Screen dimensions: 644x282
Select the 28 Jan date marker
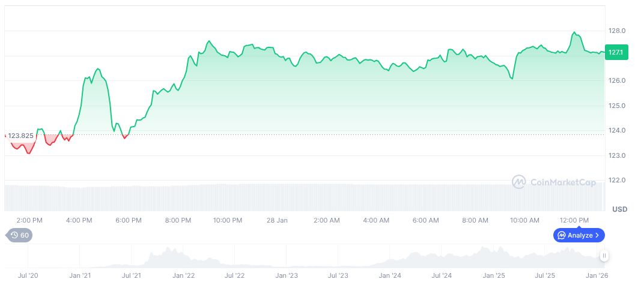[x=278, y=221]
